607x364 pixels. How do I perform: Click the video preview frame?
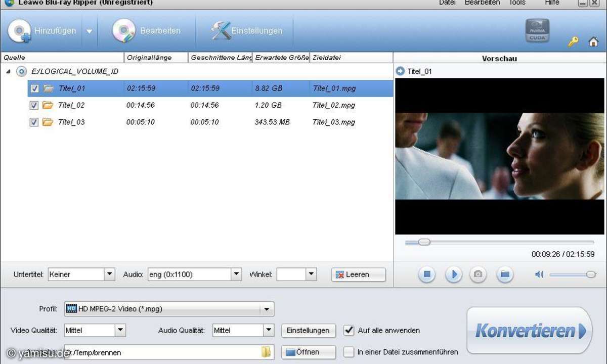pyautogui.click(x=500, y=156)
